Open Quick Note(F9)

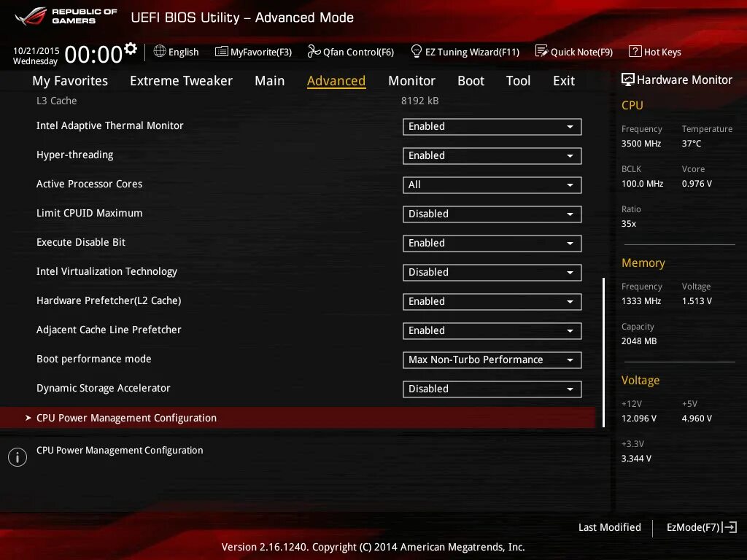tap(574, 52)
